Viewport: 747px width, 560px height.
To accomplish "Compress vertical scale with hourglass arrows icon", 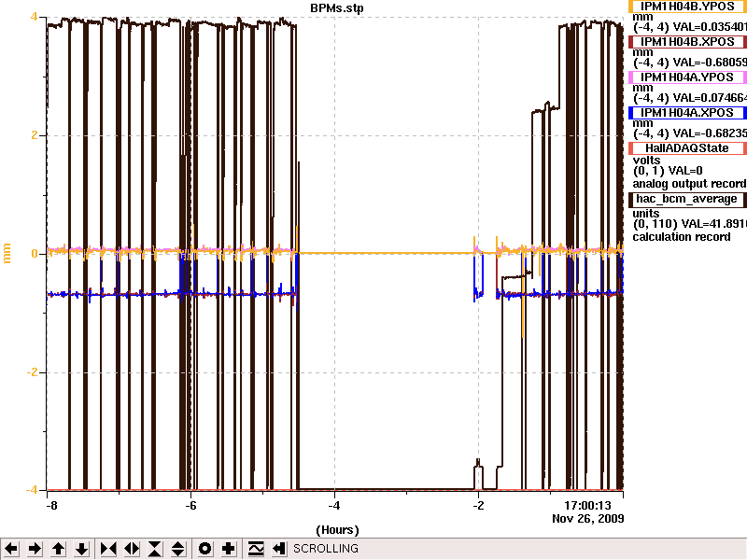I will (x=155, y=549).
